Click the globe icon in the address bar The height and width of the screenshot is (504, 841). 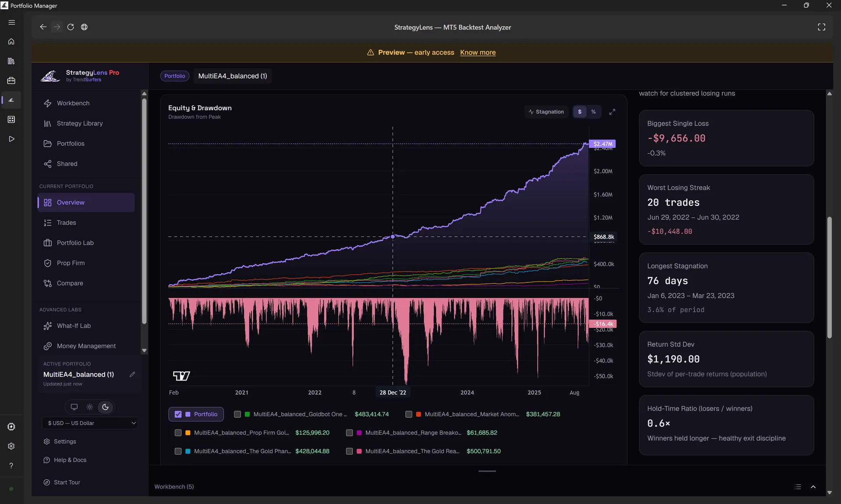click(x=84, y=27)
